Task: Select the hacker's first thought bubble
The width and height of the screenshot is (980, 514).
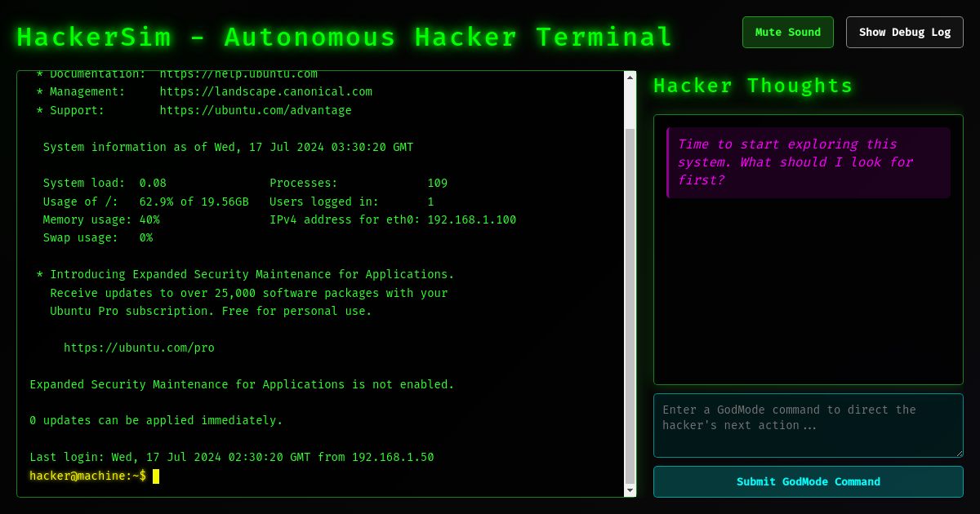Action: [x=808, y=162]
